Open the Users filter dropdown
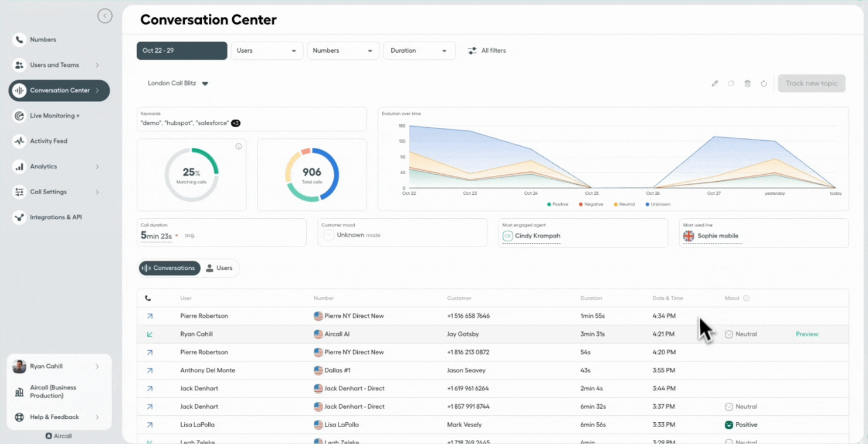 point(267,50)
